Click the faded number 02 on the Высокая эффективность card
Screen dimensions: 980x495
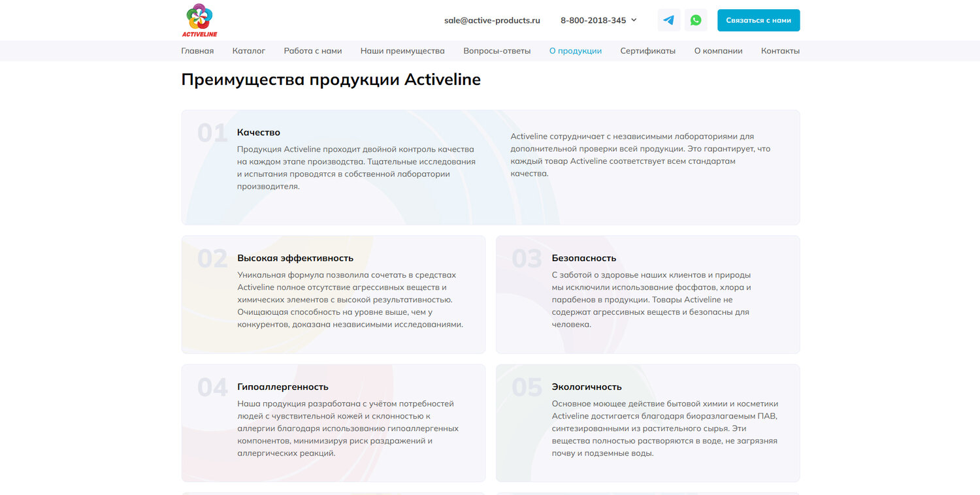tap(212, 259)
